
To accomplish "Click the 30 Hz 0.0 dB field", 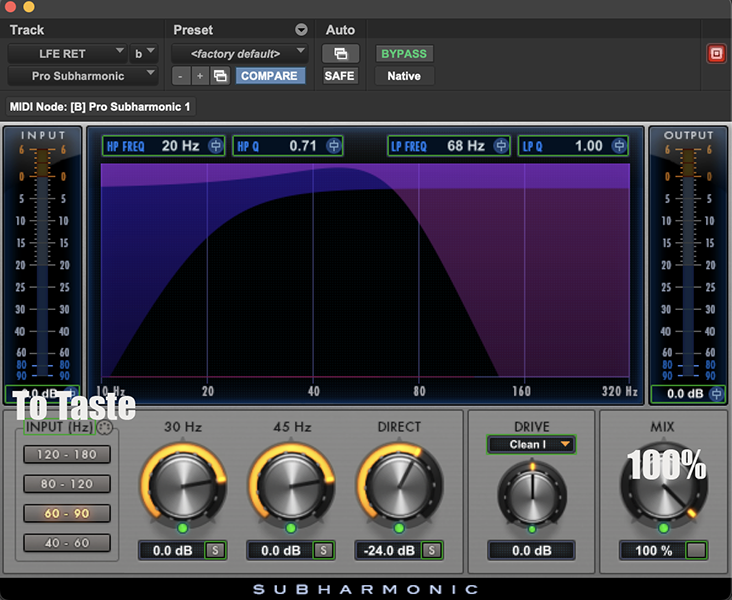I will (x=172, y=551).
